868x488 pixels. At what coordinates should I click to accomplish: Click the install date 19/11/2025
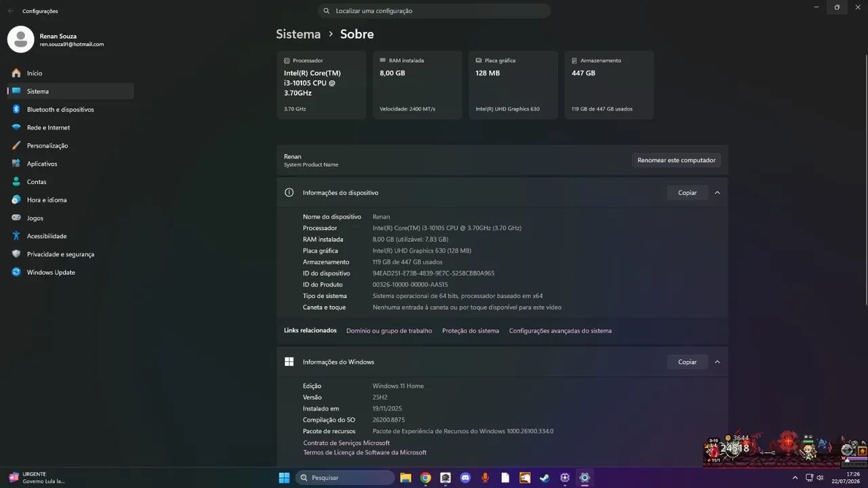(x=387, y=409)
